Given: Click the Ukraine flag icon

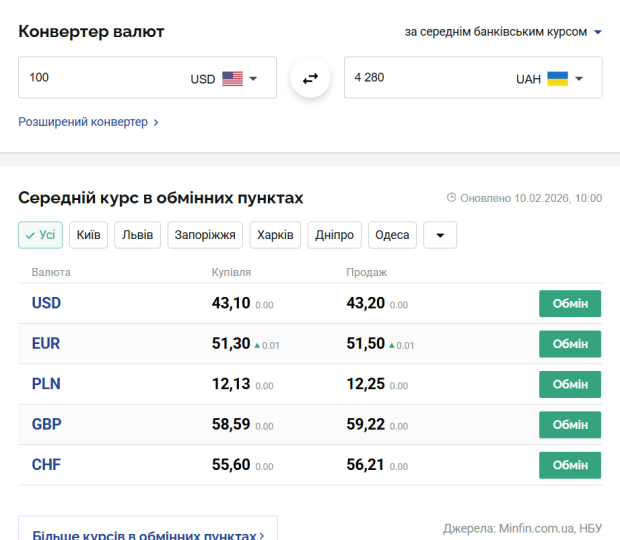Looking at the screenshot, I should (x=557, y=78).
